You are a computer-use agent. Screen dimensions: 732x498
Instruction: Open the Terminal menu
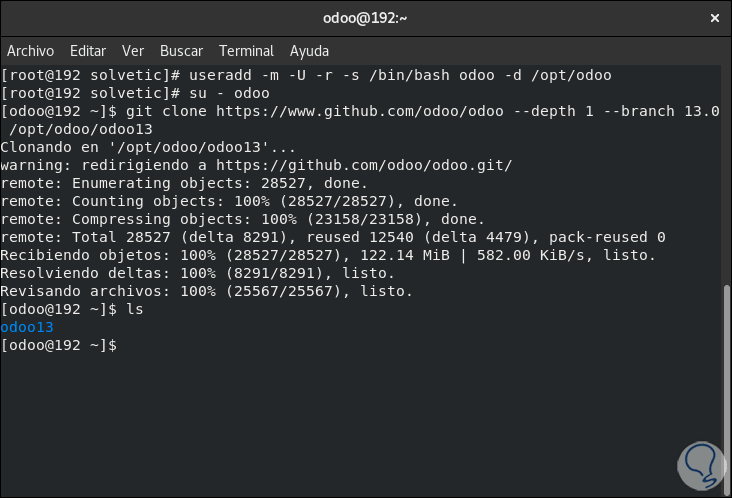tap(246, 51)
